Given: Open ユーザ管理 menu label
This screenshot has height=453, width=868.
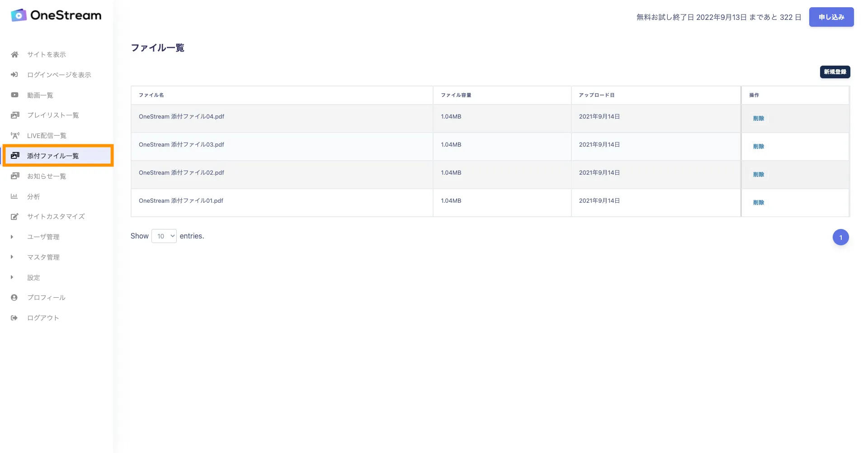Looking at the screenshot, I should [x=43, y=237].
